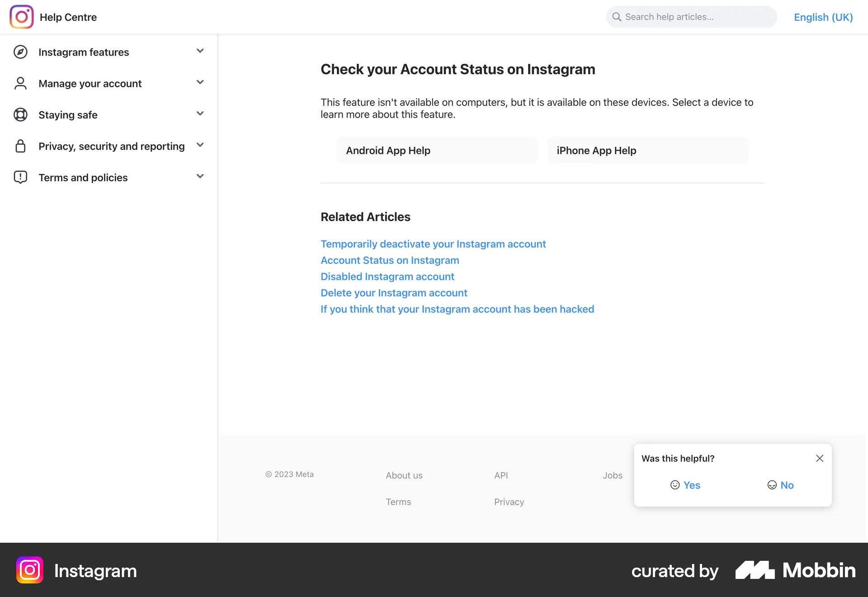Expand the Staying safe section
Viewport: 868px width, 597px height.
coord(200,114)
